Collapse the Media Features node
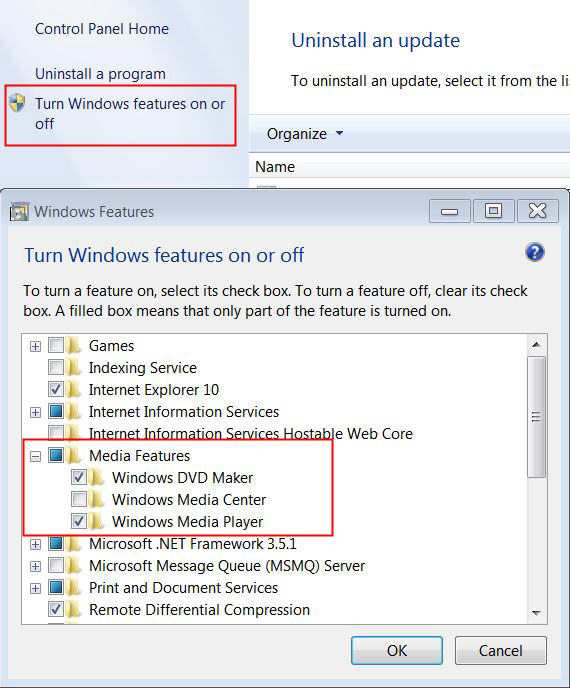570x688 pixels. click(x=36, y=456)
